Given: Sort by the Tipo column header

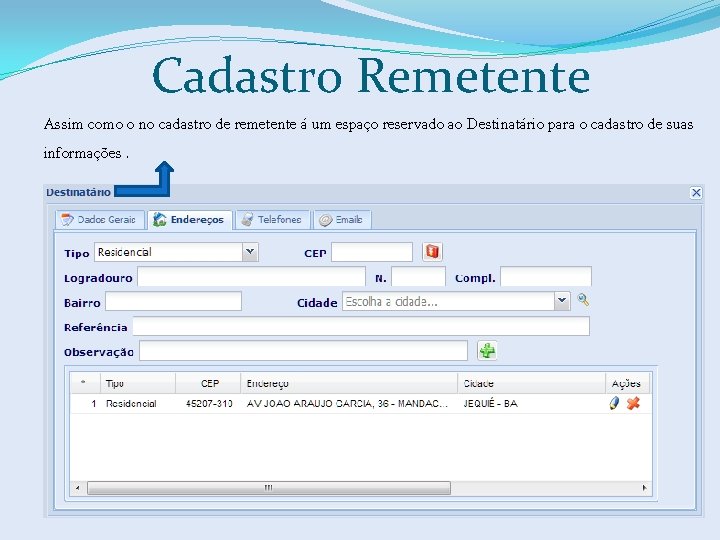Looking at the screenshot, I should pos(138,383).
